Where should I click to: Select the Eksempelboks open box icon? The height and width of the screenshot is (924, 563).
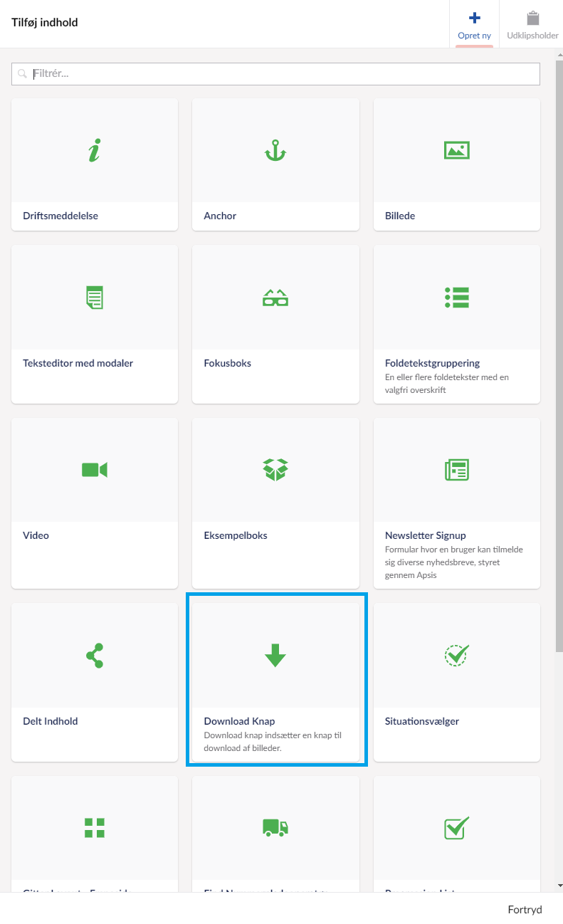click(x=275, y=469)
